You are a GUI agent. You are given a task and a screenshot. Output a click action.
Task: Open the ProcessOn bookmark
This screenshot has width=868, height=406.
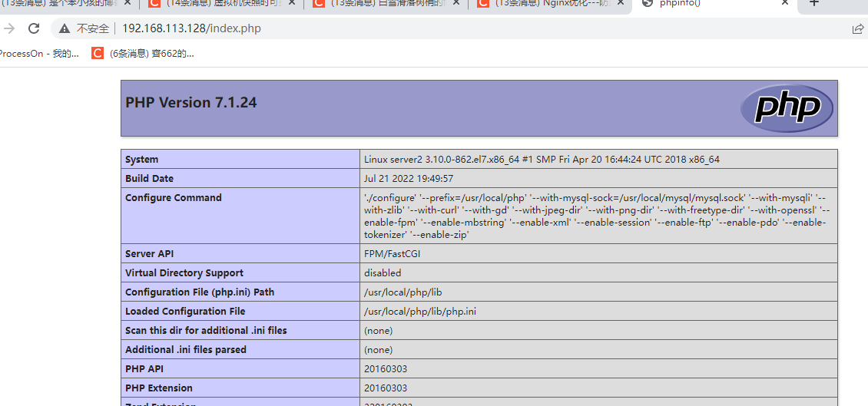38,54
